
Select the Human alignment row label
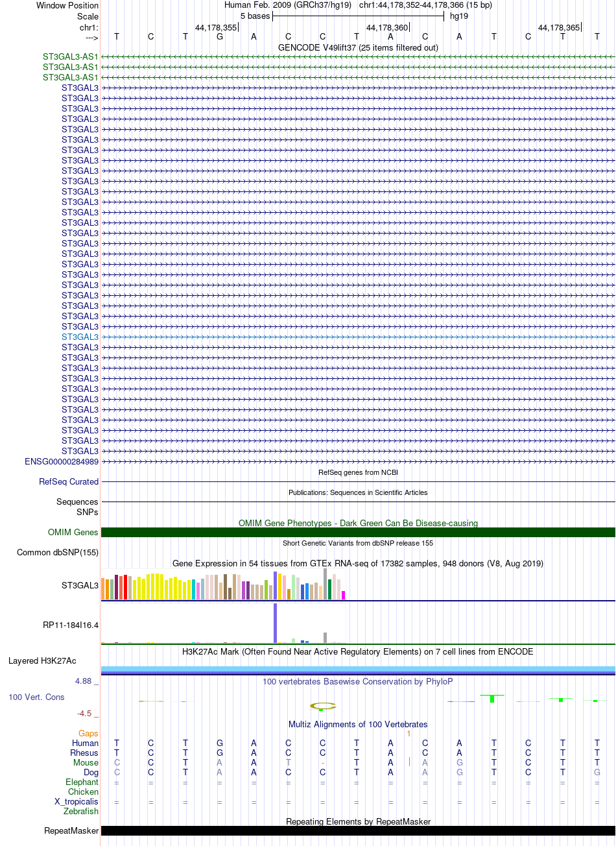[x=85, y=743]
